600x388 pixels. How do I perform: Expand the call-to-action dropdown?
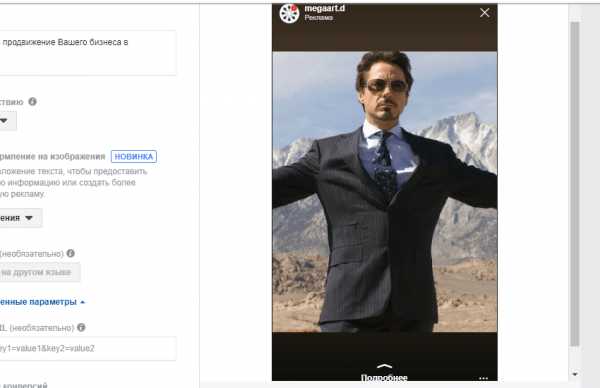(x=8, y=121)
